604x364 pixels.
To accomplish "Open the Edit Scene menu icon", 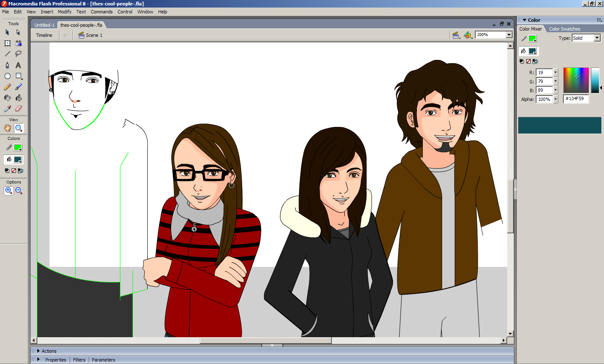I will tap(456, 35).
